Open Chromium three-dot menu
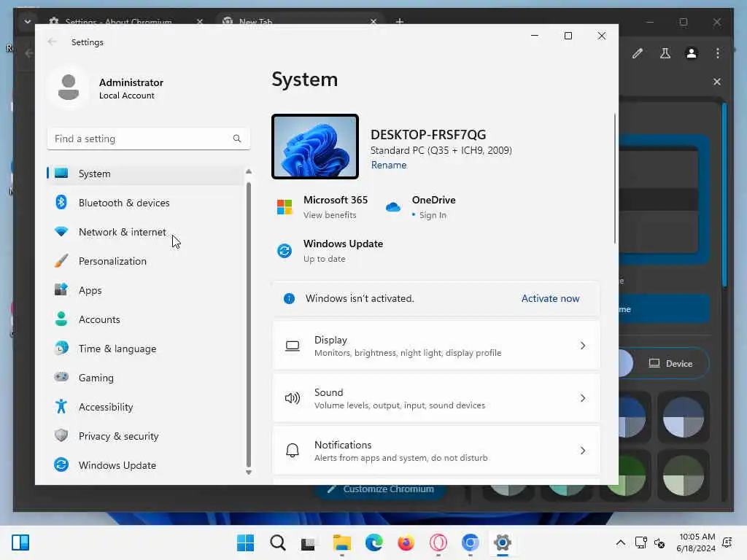The width and height of the screenshot is (747, 560). (718, 53)
